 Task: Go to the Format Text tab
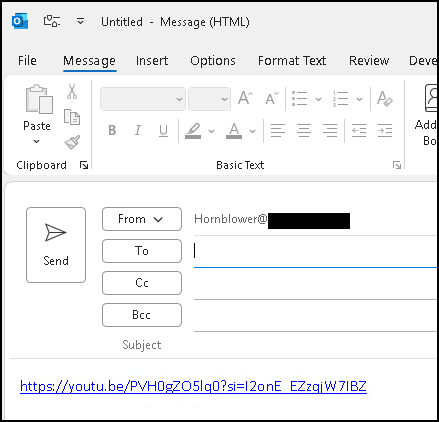292,61
